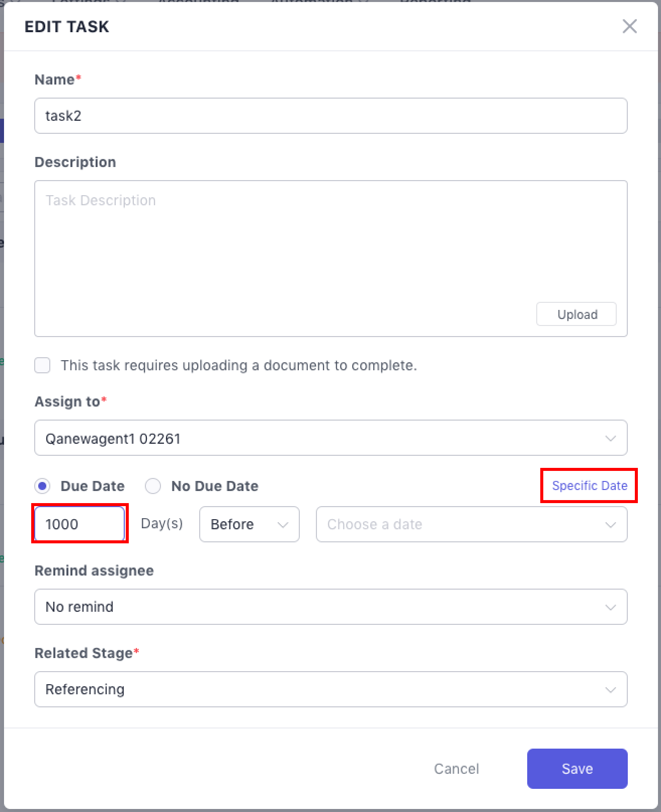Click the Specific Date link

click(x=589, y=485)
